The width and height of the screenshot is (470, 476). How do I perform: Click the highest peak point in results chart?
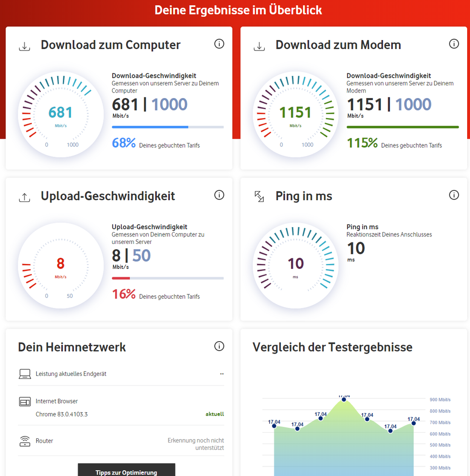point(344,399)
